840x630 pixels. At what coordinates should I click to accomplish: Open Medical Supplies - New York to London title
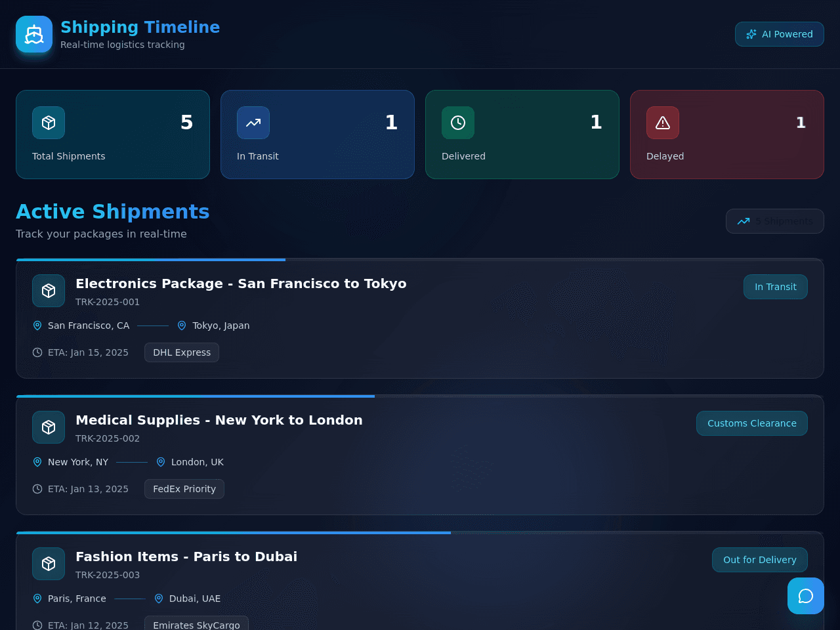219,420
